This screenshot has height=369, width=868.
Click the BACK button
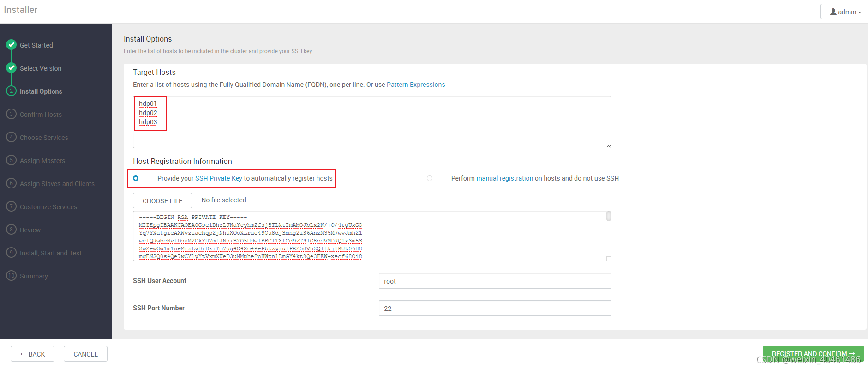tap(32, 354)
